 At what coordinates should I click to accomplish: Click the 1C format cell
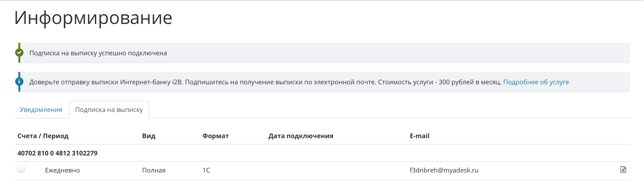206,170
